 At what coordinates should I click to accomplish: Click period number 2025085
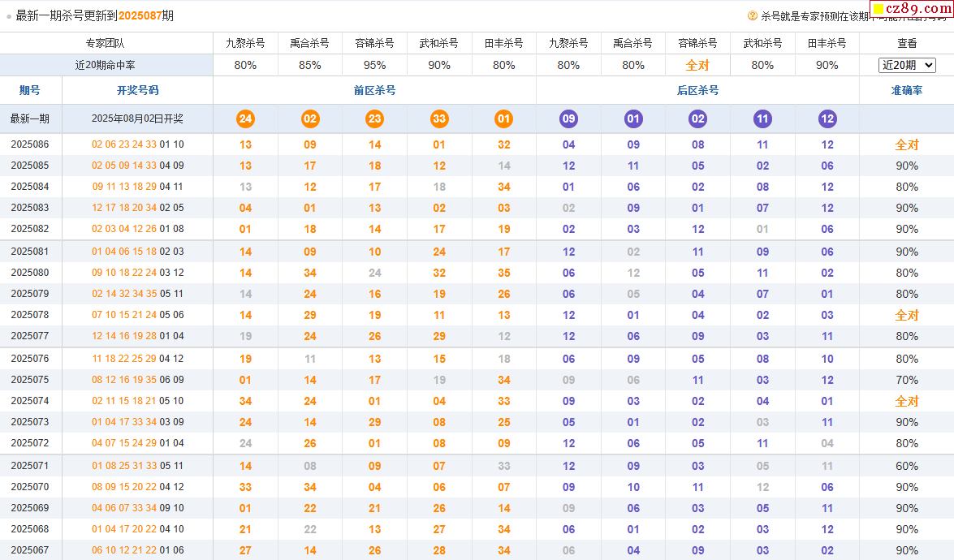(30, 166)
